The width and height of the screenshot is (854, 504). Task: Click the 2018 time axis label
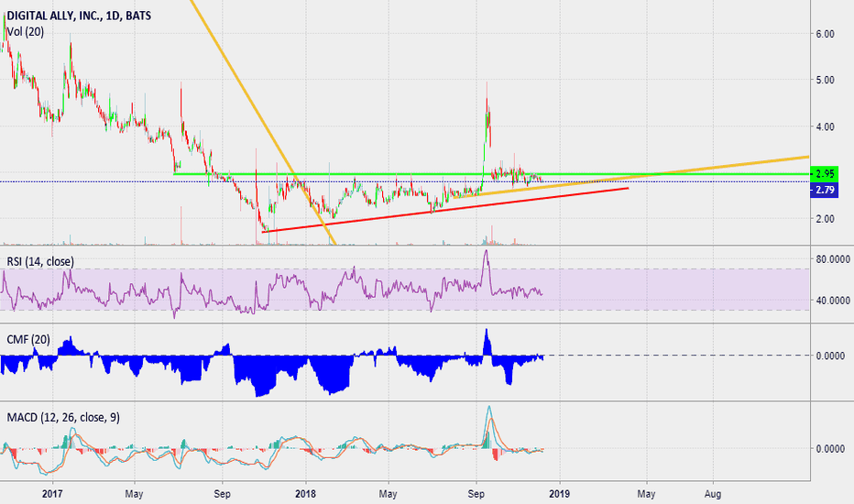click(x=305, y=494)
